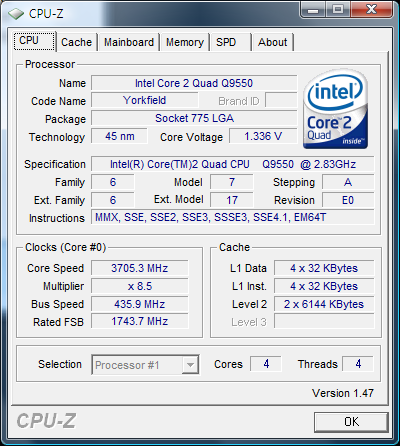
Task: Open the SPD tab
Action: (231, 42)
